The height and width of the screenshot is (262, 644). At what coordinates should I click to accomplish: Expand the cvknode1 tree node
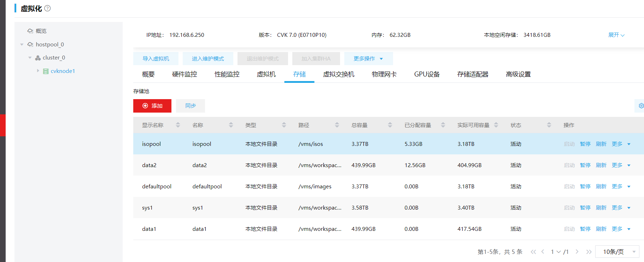tap(38, 71)
